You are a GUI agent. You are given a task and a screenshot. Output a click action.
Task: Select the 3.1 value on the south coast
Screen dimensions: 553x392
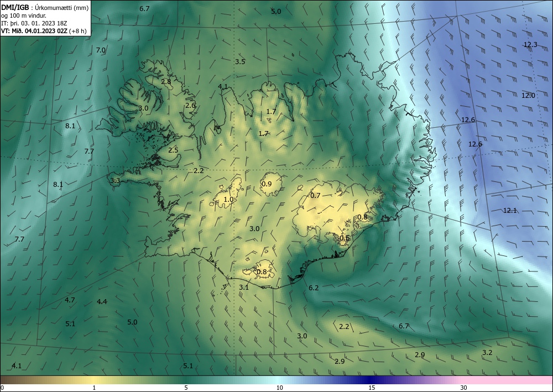pos(244,288)
